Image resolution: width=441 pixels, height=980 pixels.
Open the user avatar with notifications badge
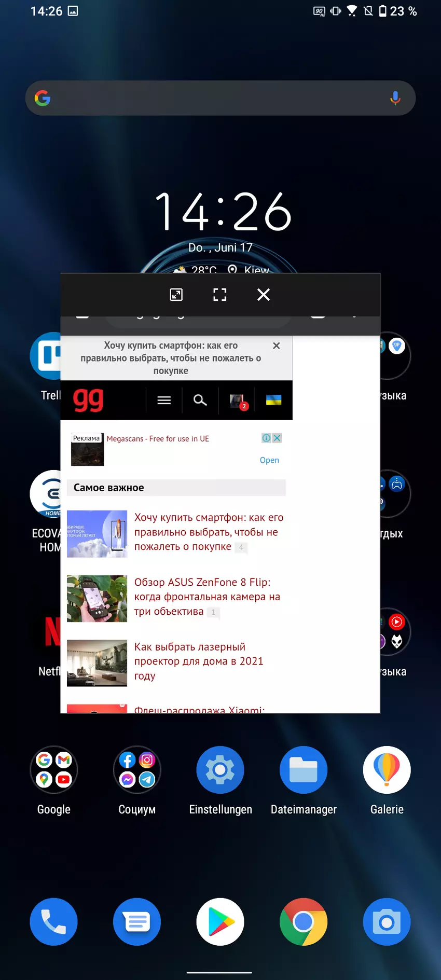[x=238, y=401]
